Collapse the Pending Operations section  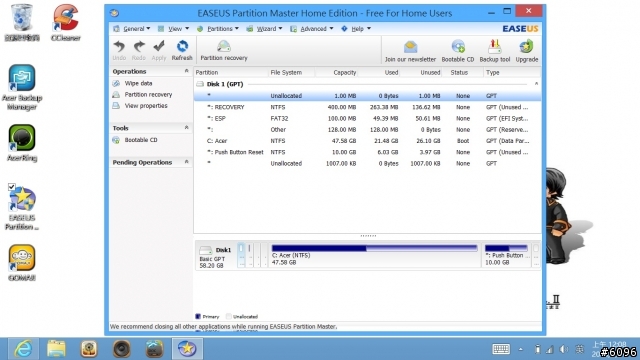click(x=187, y=162)
